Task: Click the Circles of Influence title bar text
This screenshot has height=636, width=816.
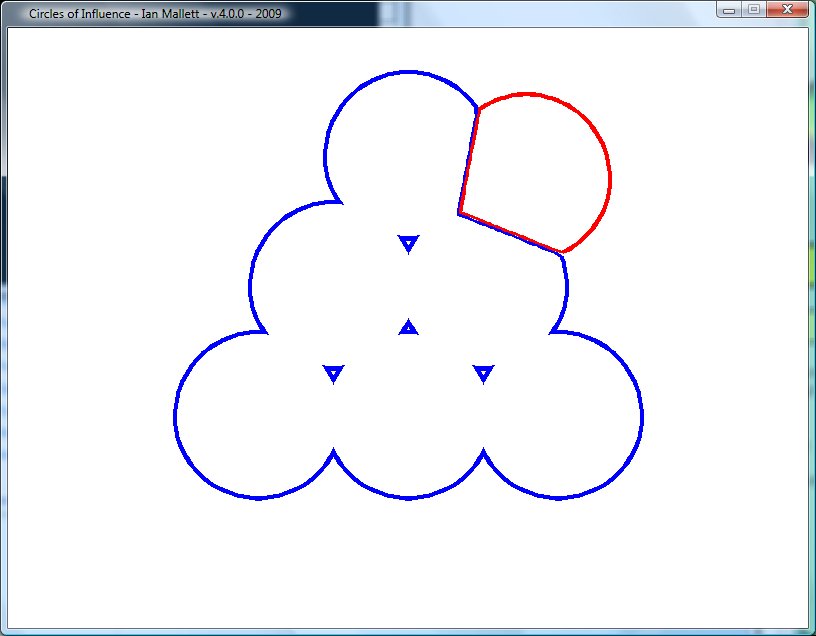Action: pyautogui.click(x=155, y=13)
